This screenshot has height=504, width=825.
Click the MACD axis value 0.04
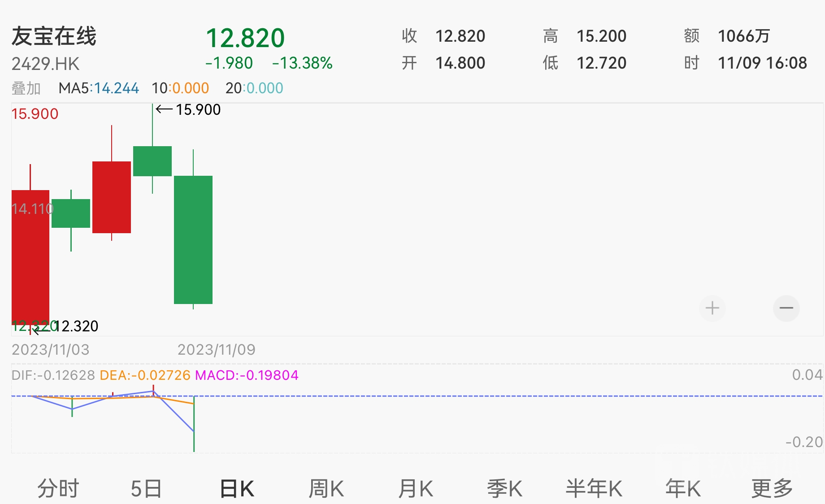(x=807, y=375)
